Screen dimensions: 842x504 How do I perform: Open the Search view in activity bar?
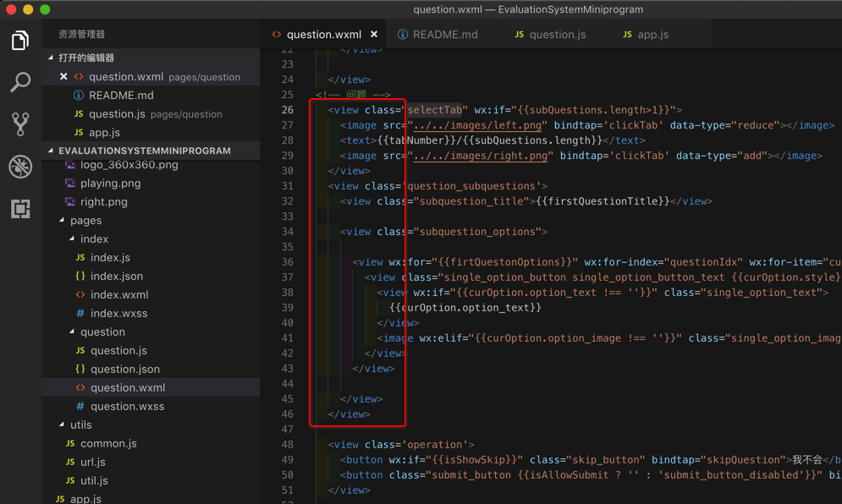point(20,82)
